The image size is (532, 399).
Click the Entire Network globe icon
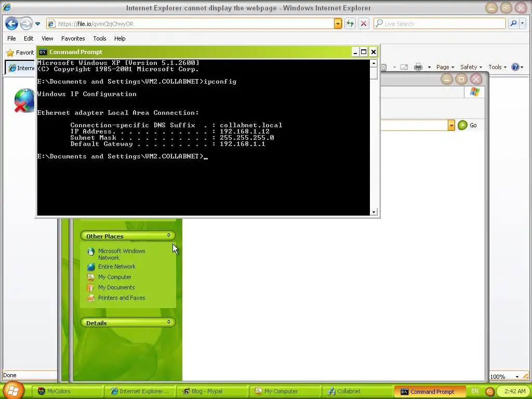tap(90, 267)
